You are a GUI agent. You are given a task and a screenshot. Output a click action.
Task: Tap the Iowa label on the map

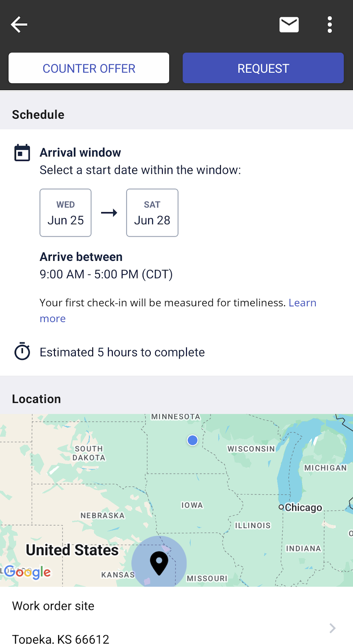192,505
